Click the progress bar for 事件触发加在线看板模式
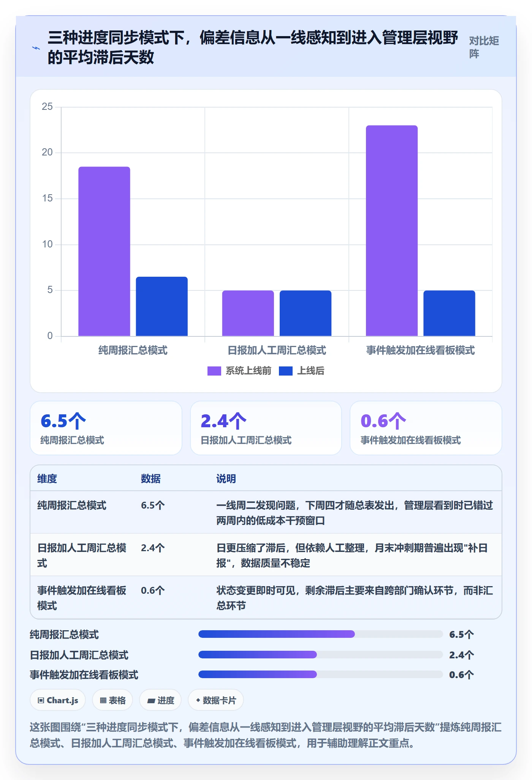 click(321, 674)
